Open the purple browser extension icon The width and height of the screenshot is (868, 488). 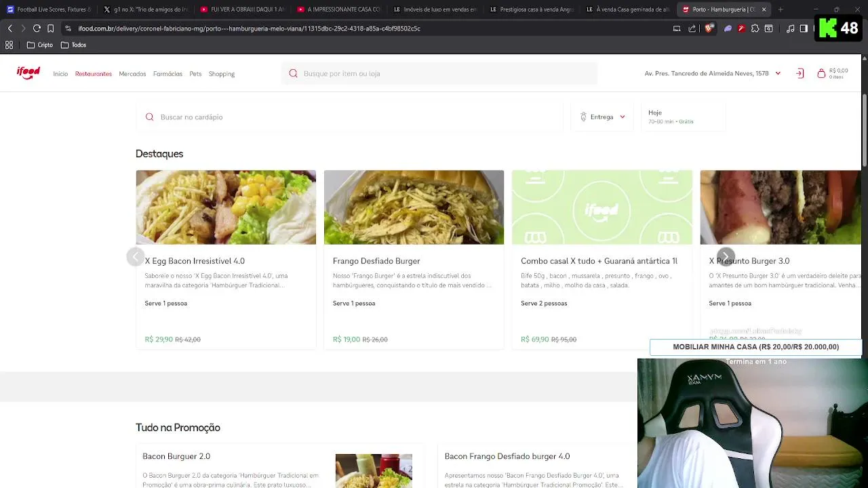pyautogui.click(x=728, y=28)
